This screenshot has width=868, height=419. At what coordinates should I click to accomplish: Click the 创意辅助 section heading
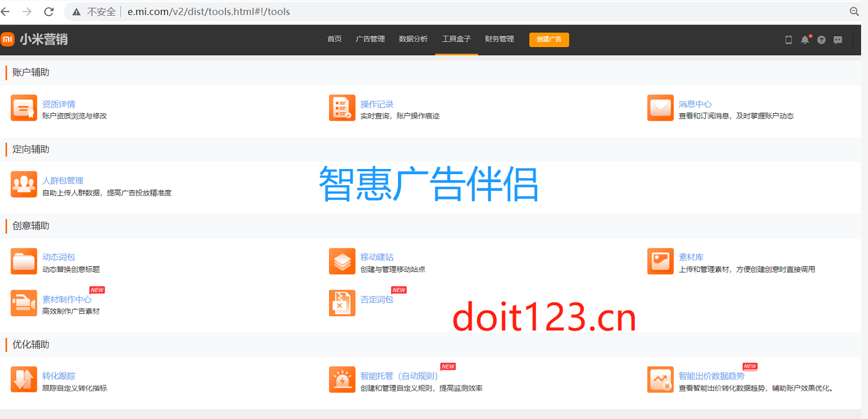tap(31, 225)
